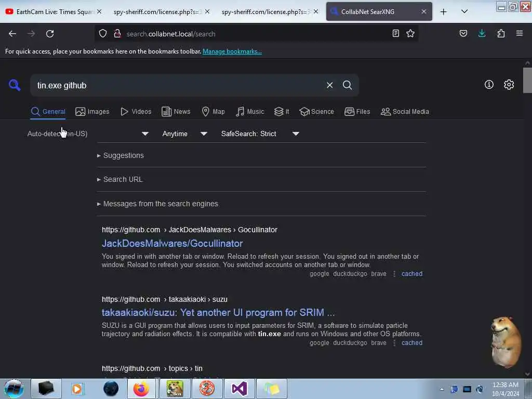
Task: List all tabs with the chevron button
Action: pyautogui.click(x=464, y=11)
